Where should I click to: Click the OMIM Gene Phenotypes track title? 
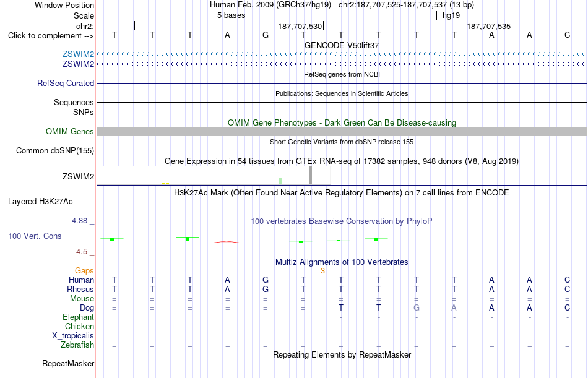click(342, 123)
